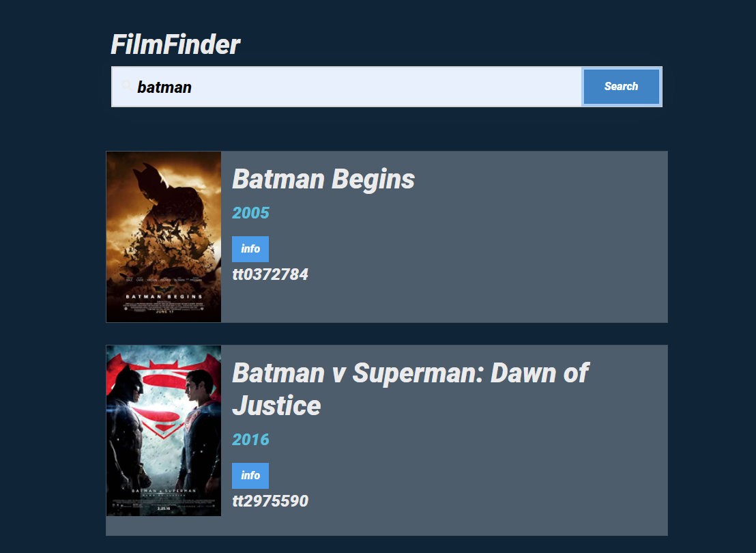Click the 2016 release year
This screenshot has height=553, width=756.
coord(250,440)
